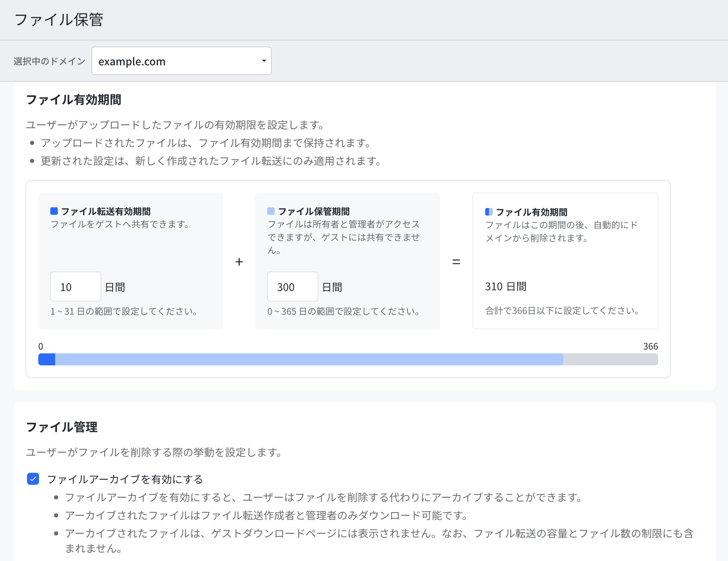This screenshot has height=561, width=728.
Task: Click the light blue swatch beside ファイル保管期間
Action: pyautogui.click(x=271, y=211)
